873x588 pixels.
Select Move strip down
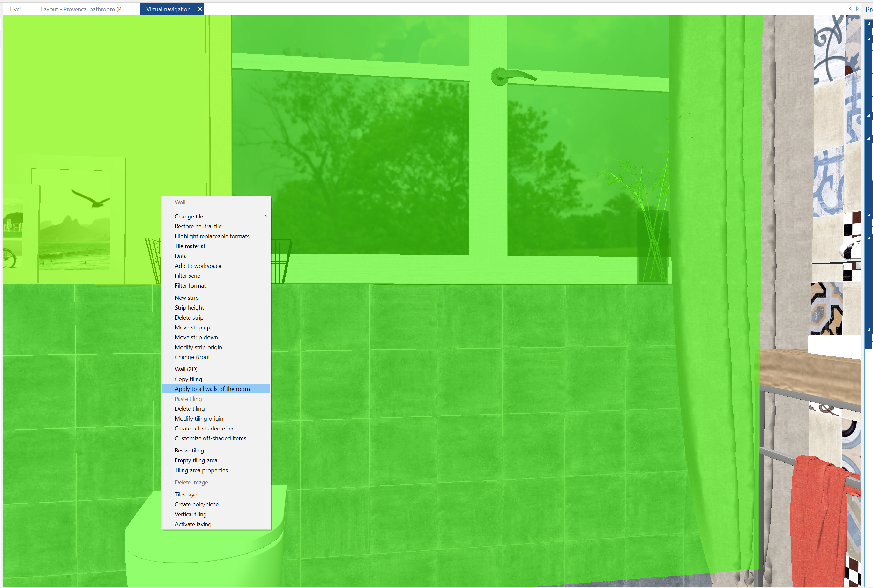click(216, 337)
